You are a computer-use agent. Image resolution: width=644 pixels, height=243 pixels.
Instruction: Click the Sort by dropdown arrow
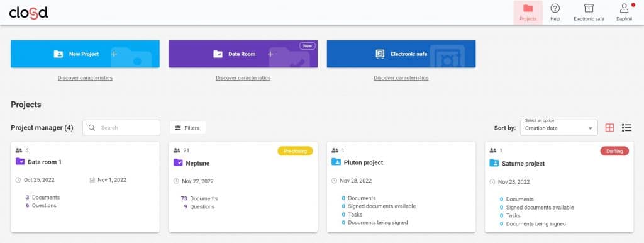[590, 128]
